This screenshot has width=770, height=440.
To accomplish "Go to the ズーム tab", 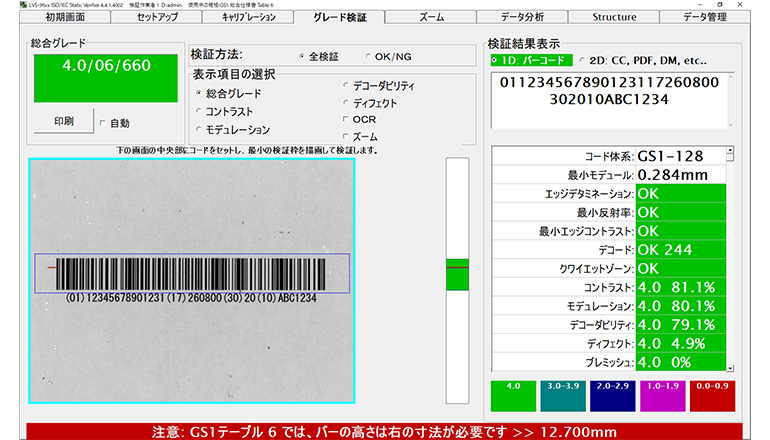I will click(431, 17).
